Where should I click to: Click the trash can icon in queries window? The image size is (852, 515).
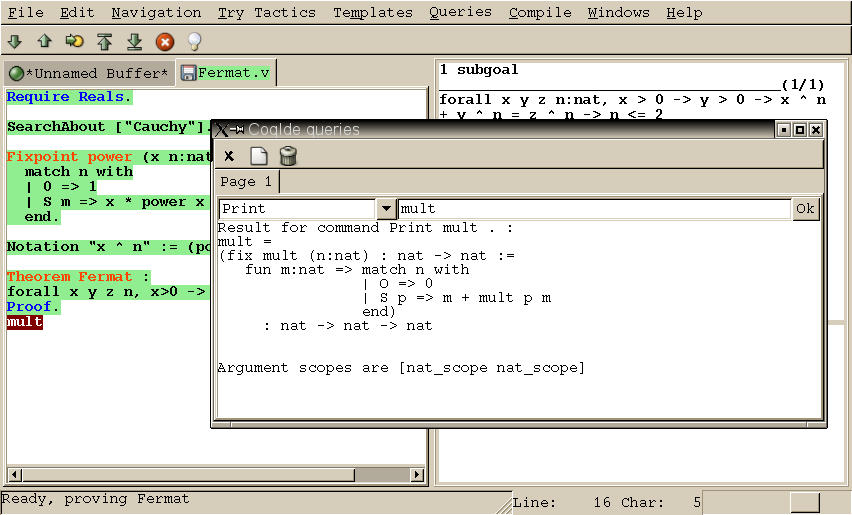288,156
